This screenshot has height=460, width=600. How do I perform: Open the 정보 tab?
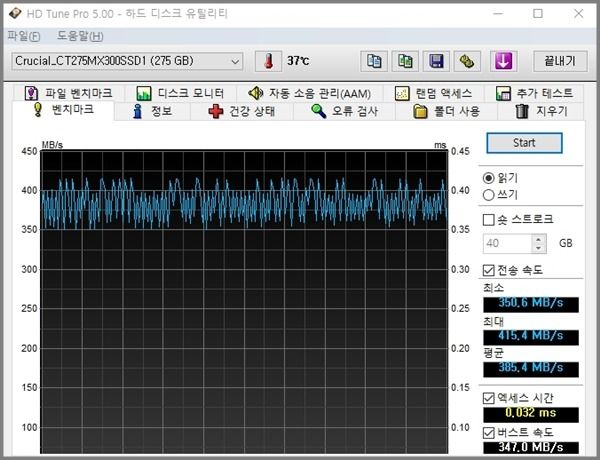[x=152, y=111]
